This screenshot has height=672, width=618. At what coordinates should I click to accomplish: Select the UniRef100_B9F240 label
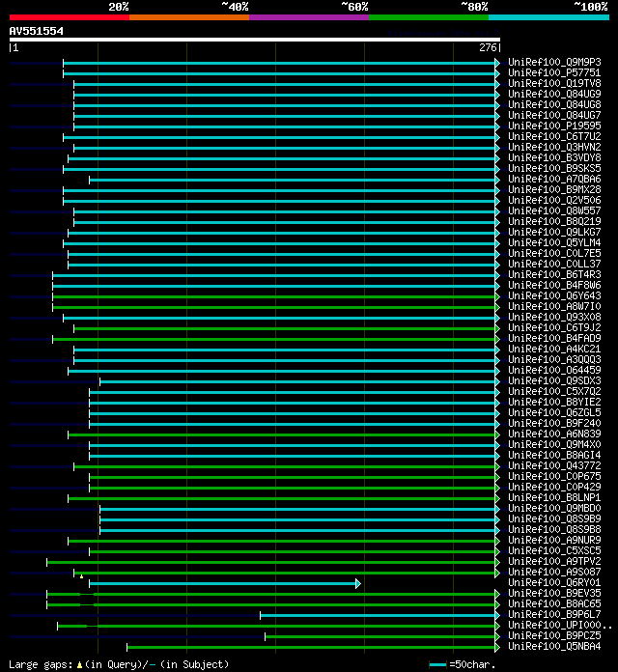click(554, 424)
